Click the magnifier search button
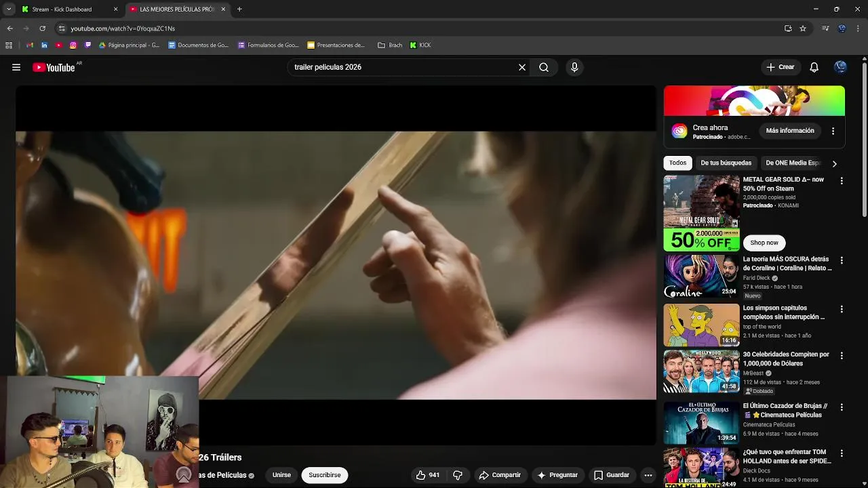Image resolution: width=868 pixels, height=488 pixels. coord(544,67)
